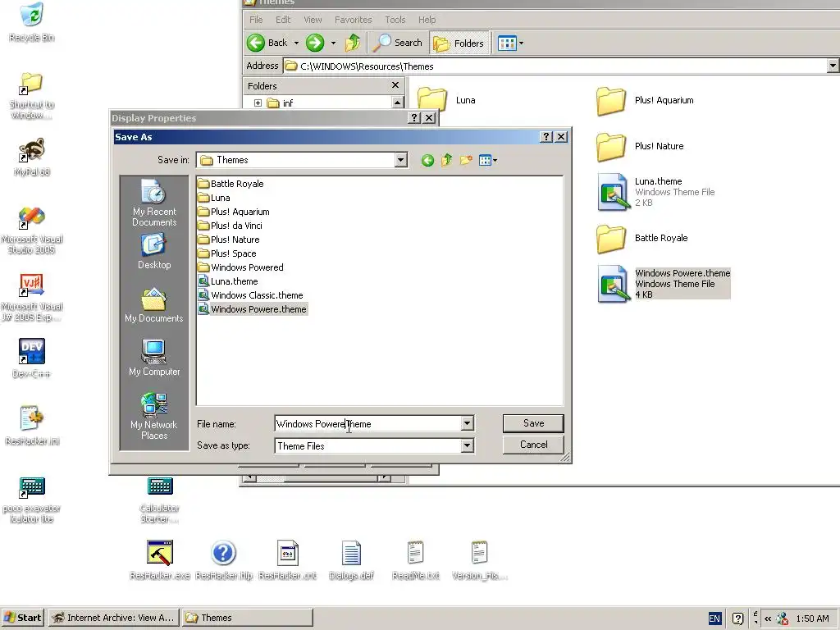Go to Desktop in Save As places bar
Screen dimensions: 840x630
(154, 252)
